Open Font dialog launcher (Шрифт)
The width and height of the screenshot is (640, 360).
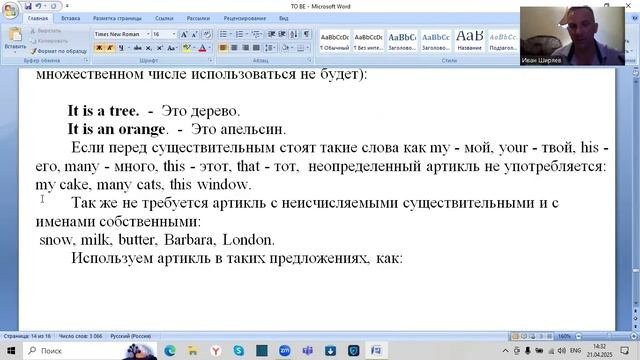click(x=211, y=60)
